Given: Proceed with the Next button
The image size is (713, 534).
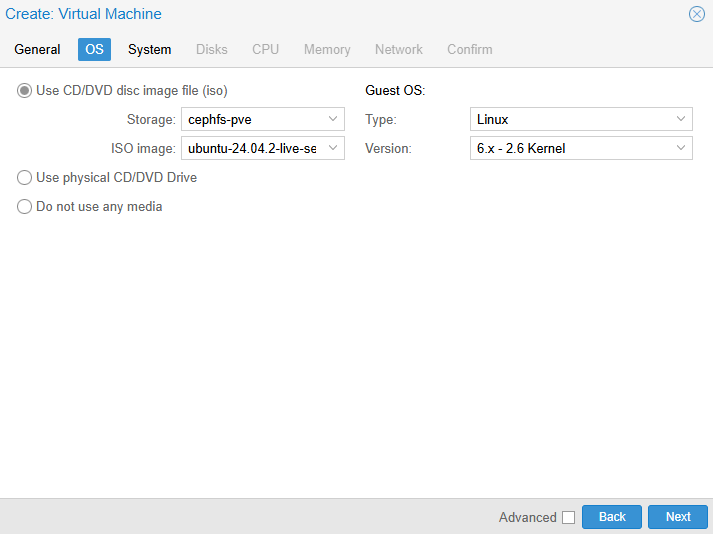Looking at the screenshot, I should click(678, 517).
